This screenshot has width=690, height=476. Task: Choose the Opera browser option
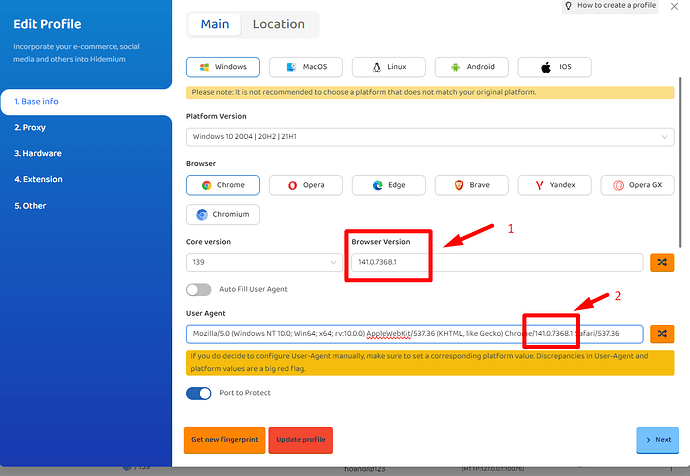point(306,185)
